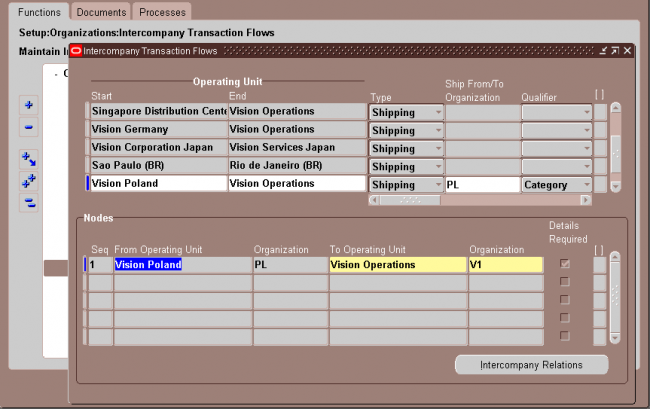The height and width of the screenshot is (409, 650).
Task: Click right arrow of horizontal scrollbar under Qualifier column
Action: coord(585,200)
